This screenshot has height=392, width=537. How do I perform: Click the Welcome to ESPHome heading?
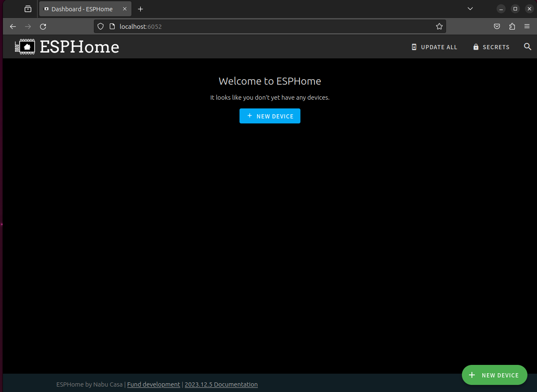coord(270,81)
